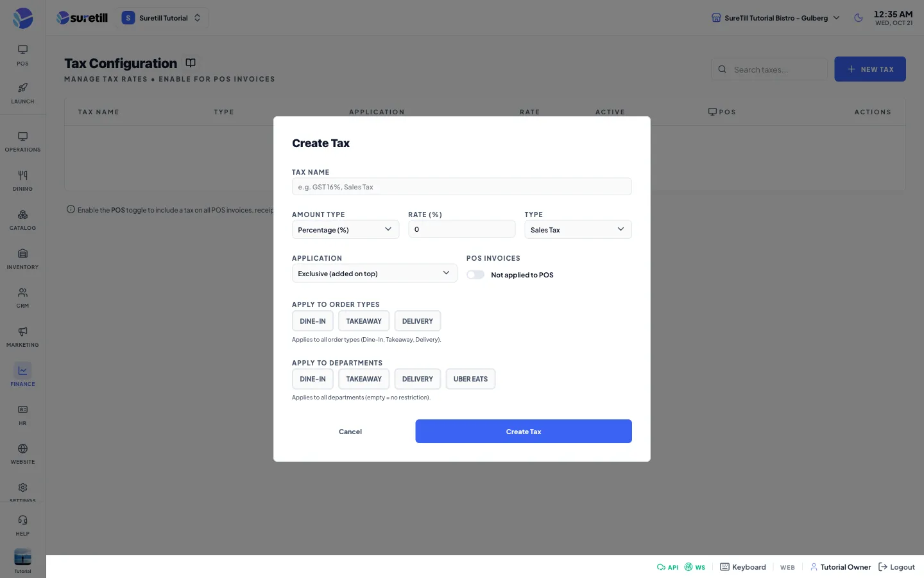The height and width of the screenshot is (578, 924).
Task: Open the Finance chart icon
Action: pos(22,371)
